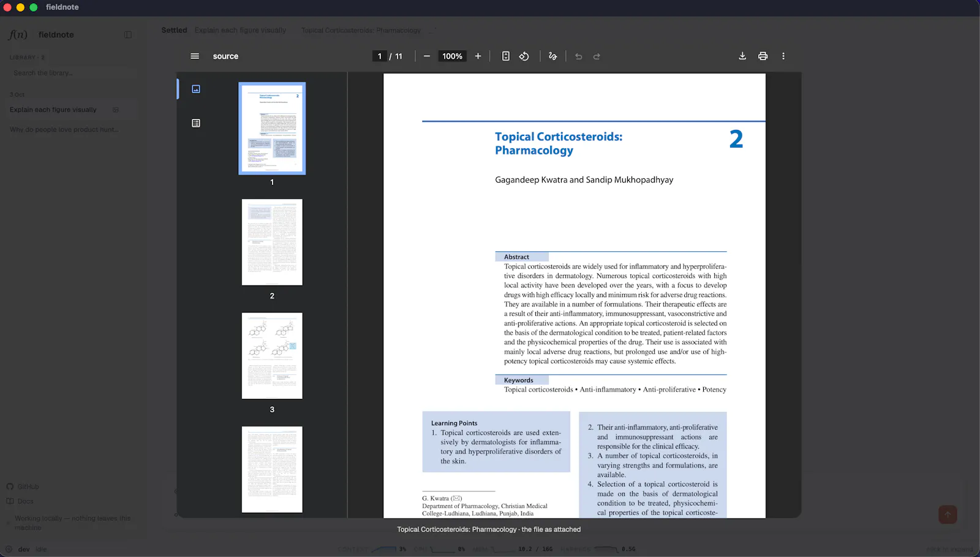This screenshot has height=557, width=980.
Task: Edit the current page number field
Action: pos(380,56)
